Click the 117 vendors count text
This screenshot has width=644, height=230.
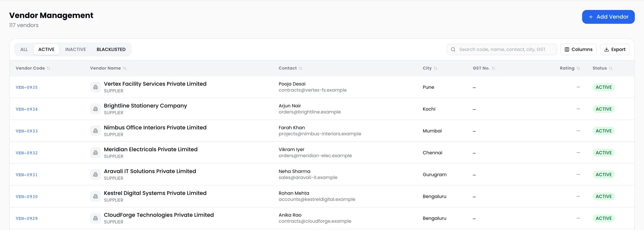[x=24, y=25]
